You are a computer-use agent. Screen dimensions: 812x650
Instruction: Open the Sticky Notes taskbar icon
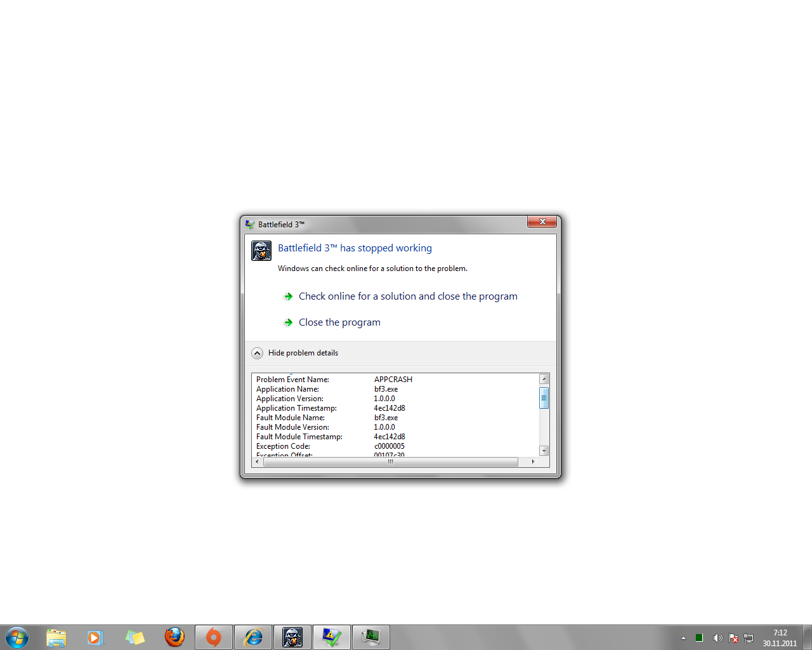[x=134, y=637]
